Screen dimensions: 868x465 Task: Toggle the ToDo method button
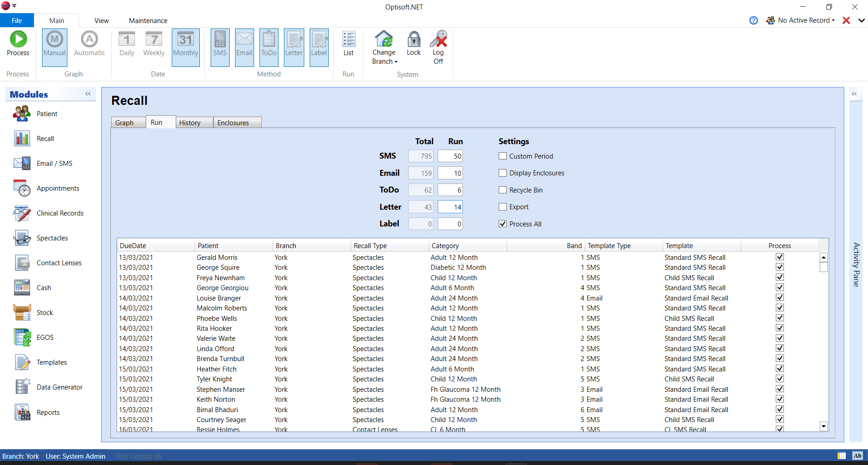point(269,47)
